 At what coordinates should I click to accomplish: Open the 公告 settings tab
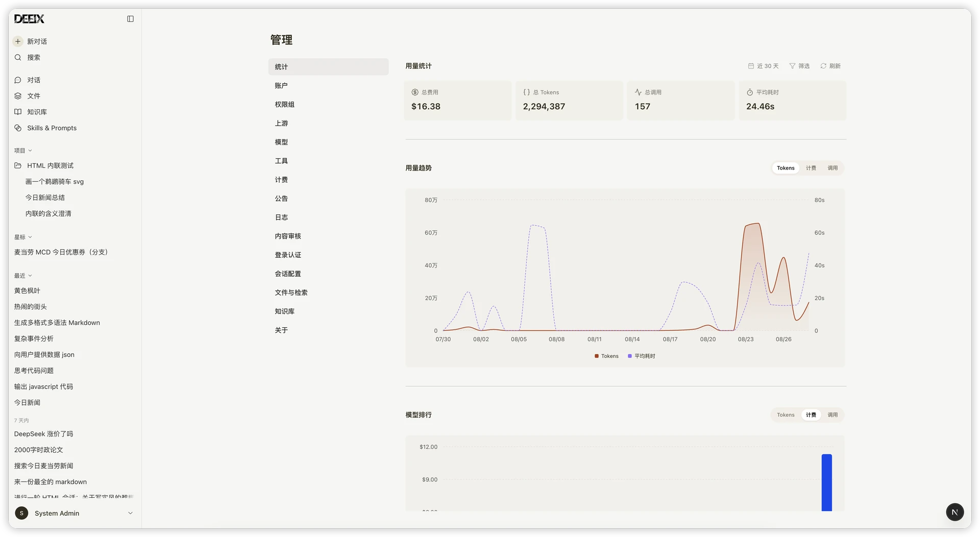coord(328,199)
